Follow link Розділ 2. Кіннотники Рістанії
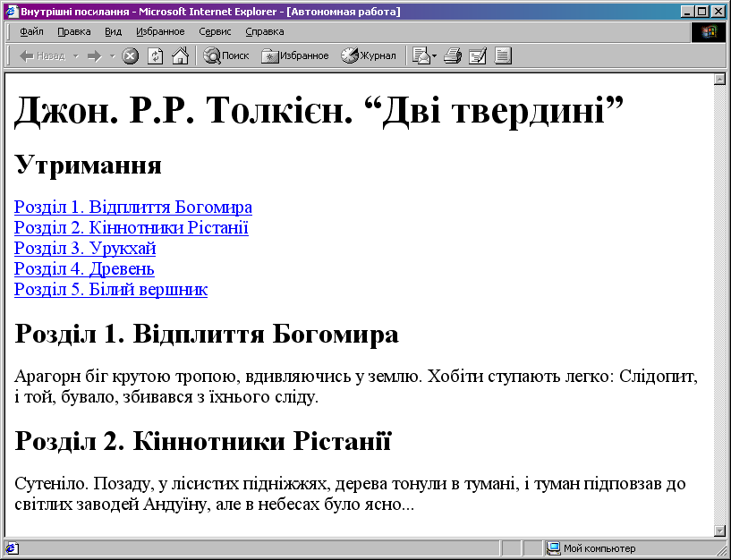 point(132,227)
